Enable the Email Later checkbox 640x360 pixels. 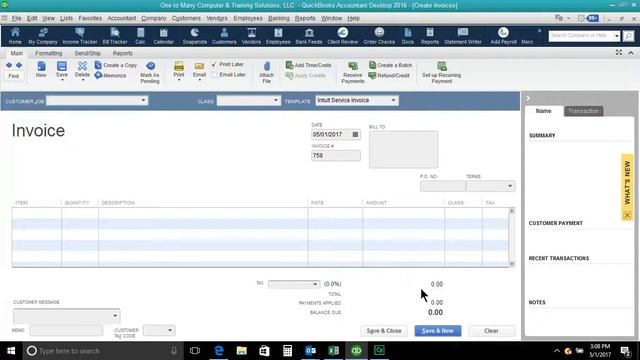click(x=214, y=75)
